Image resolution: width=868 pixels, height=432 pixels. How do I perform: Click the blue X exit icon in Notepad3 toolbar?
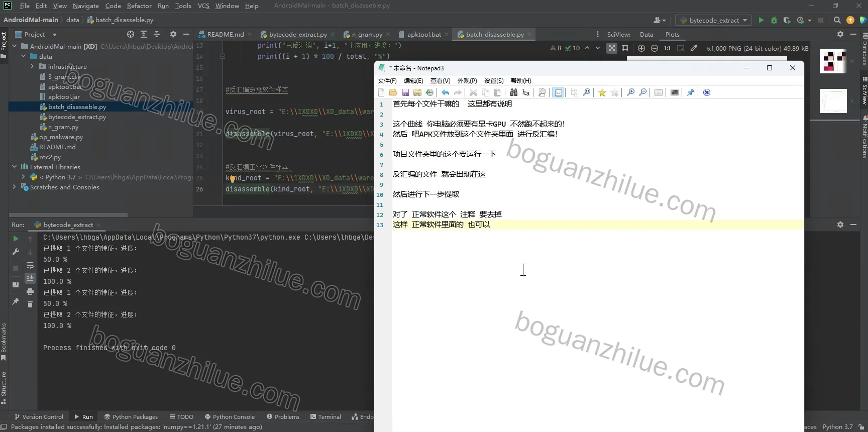click(x=707, y=92)
